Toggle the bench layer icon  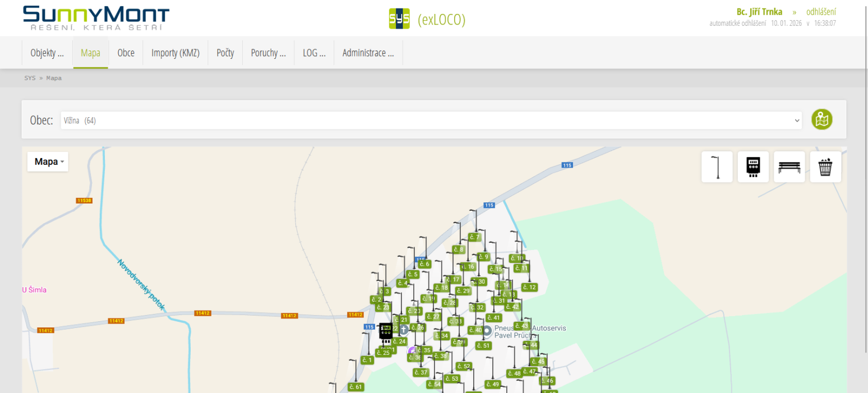pos(789,167)
